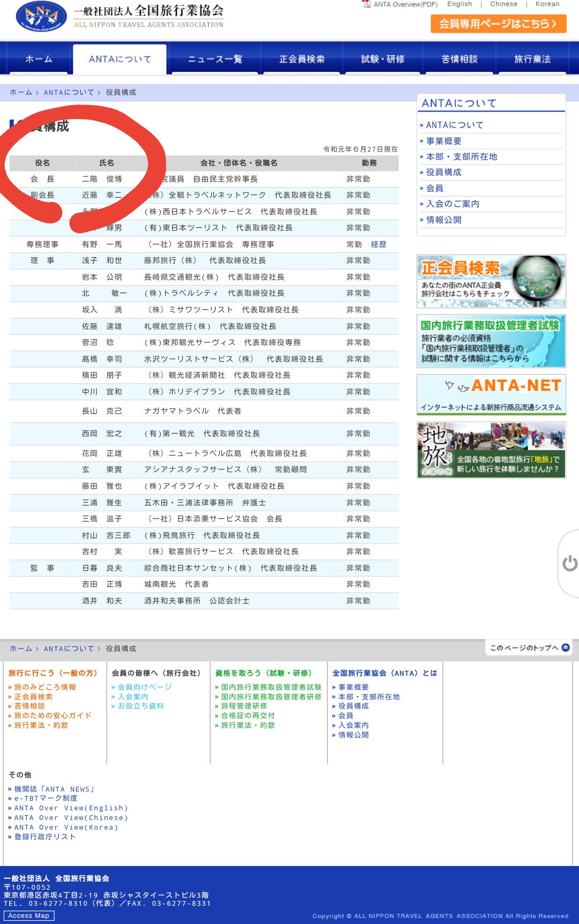Open 苦情相談 in the footer
Viewport: 579px width, 924px height.
pos(29,706)
